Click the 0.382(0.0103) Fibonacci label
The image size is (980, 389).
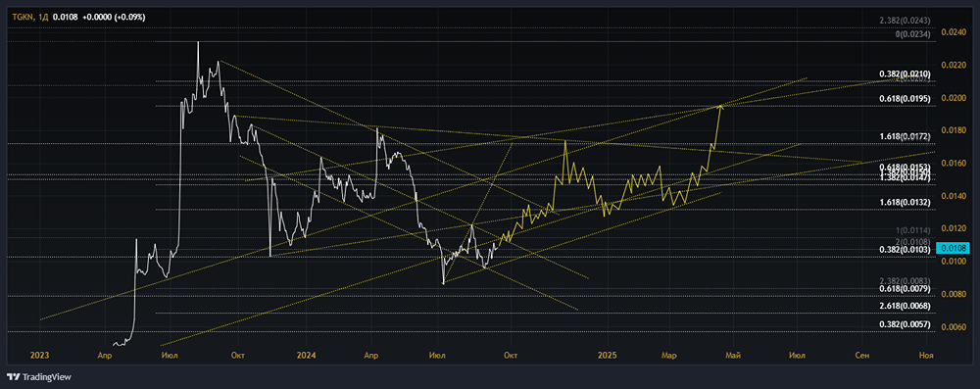[905, 250]
